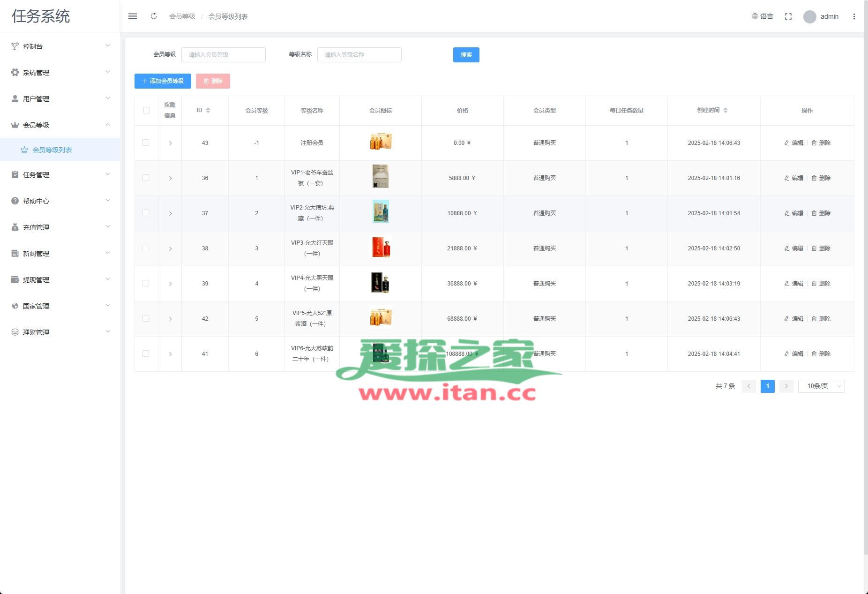Click the refresh page icon
This screenshot has width=868, height=594.
153,16
